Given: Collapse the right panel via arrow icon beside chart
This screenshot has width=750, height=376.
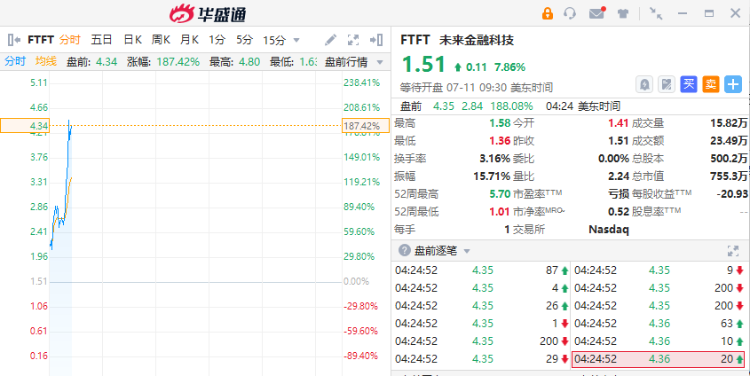Looking at the screenshot, I should (x=377, y=40).
